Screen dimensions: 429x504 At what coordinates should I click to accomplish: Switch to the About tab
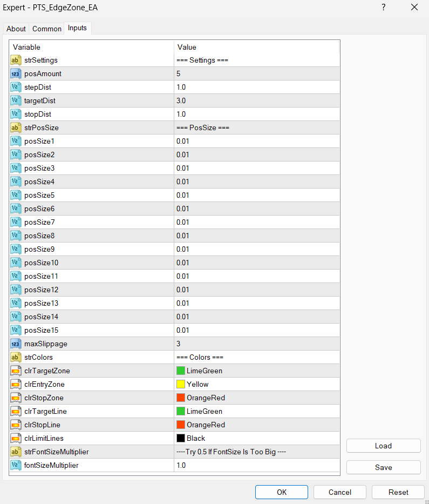point(16,29)
